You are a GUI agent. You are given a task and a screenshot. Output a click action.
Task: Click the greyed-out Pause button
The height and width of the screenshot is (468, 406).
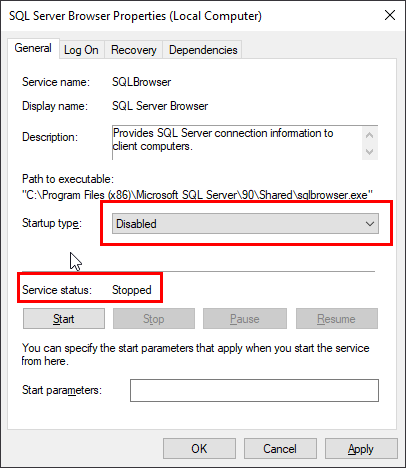(x=245, y=319)
